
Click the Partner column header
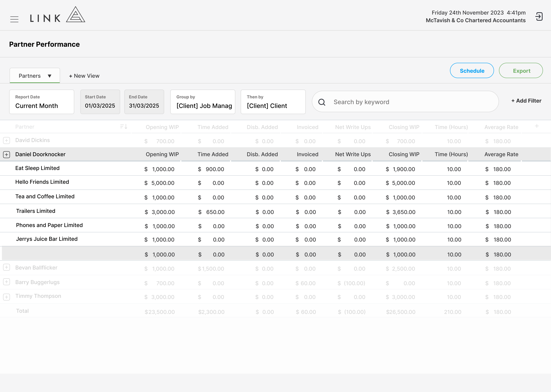(25, 127)
